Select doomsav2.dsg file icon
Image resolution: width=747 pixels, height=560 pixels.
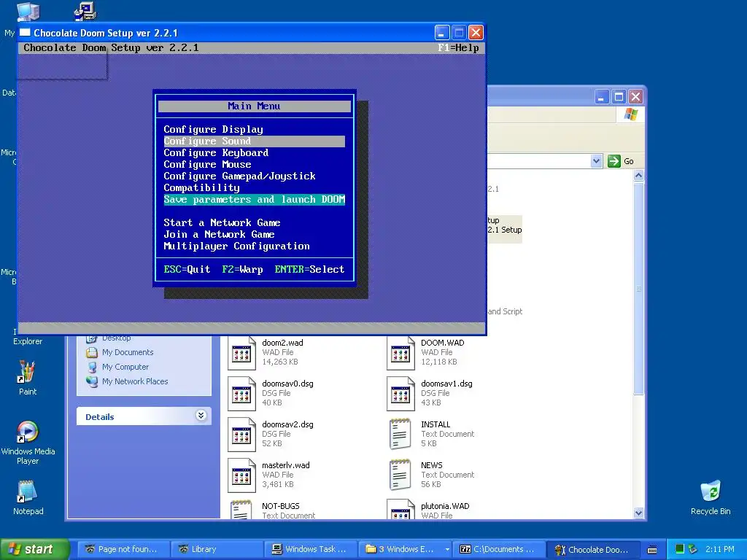tap(241, 435)
